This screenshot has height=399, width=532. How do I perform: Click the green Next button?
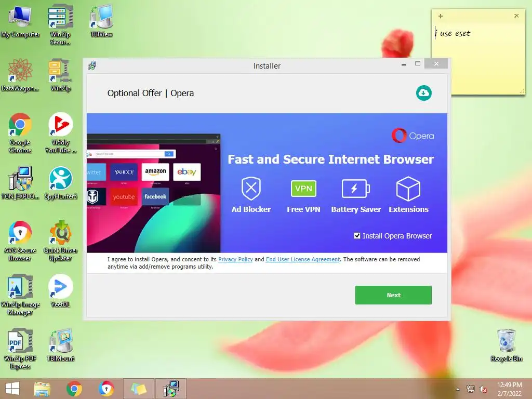point(393,295)
